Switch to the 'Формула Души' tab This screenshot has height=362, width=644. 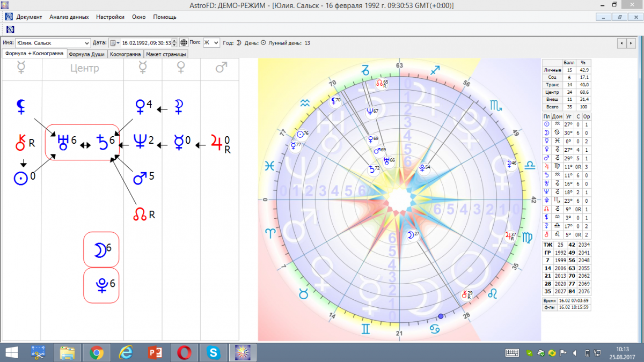(x=87, y=54)
